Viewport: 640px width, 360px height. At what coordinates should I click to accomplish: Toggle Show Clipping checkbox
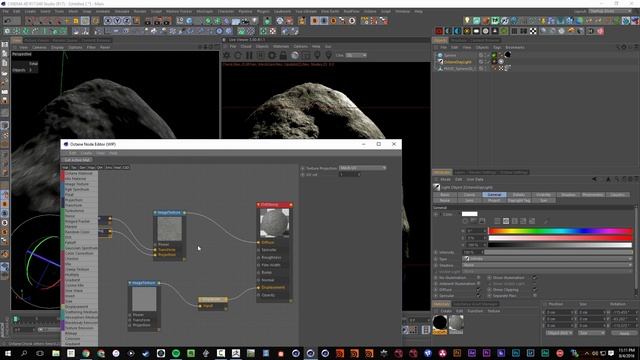534,290
